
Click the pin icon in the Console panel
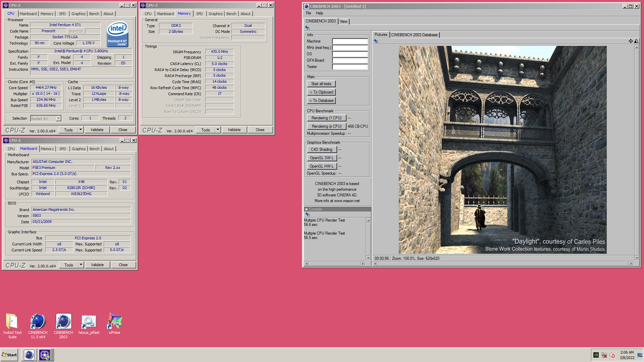(x=307, y=214)
